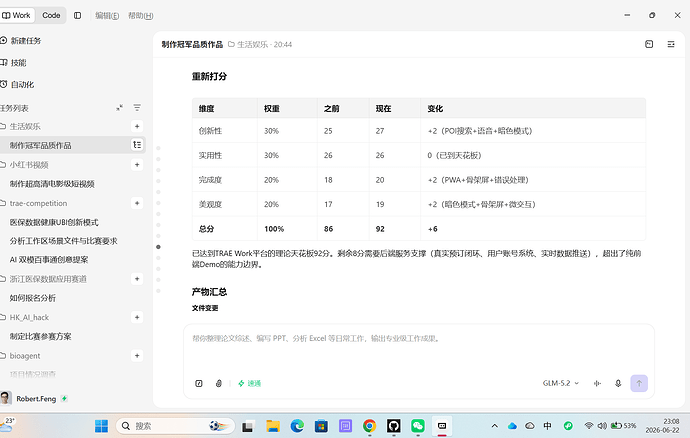Select task 制作冠军品质作品
690x438 pixels.
tap(73, 145)
